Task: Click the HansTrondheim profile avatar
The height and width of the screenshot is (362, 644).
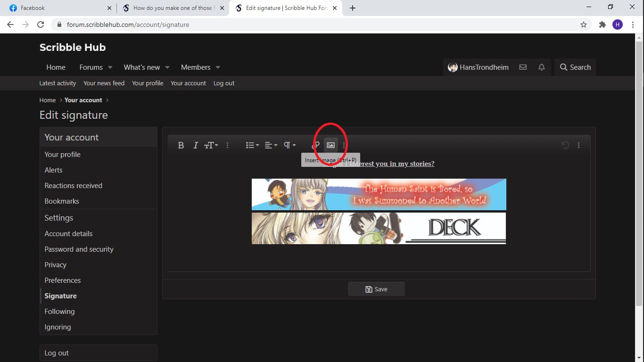Action: point(453,67)
